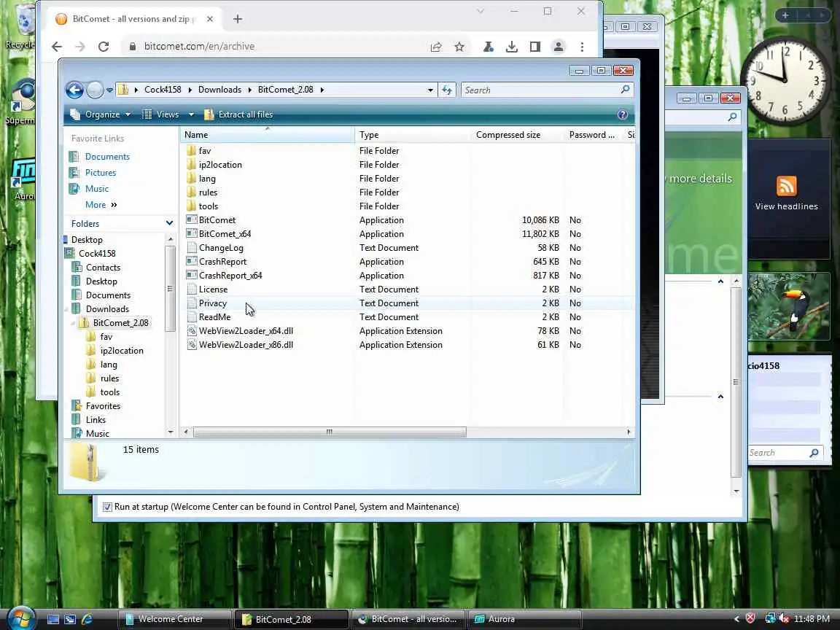Click the volume icon in system tray
Image resolution: width=840 pixels, height=630 pixels.
coord(784,619)
